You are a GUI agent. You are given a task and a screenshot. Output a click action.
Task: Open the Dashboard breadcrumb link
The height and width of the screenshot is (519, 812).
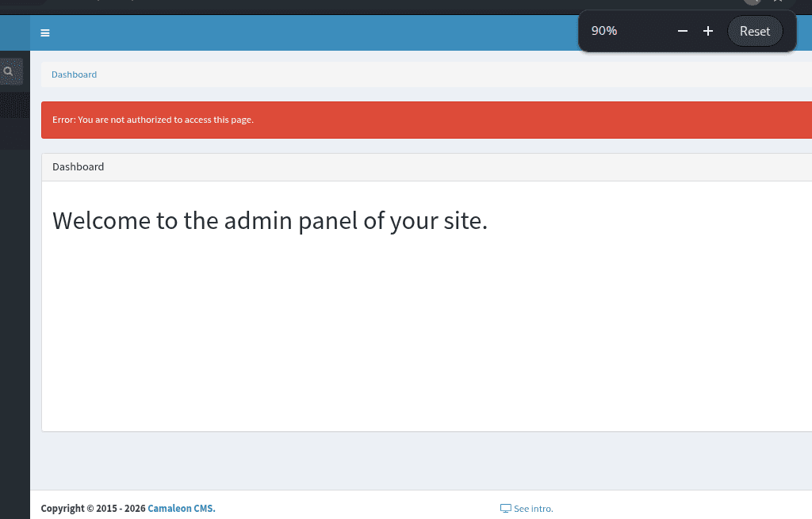(x=74, y=74)
